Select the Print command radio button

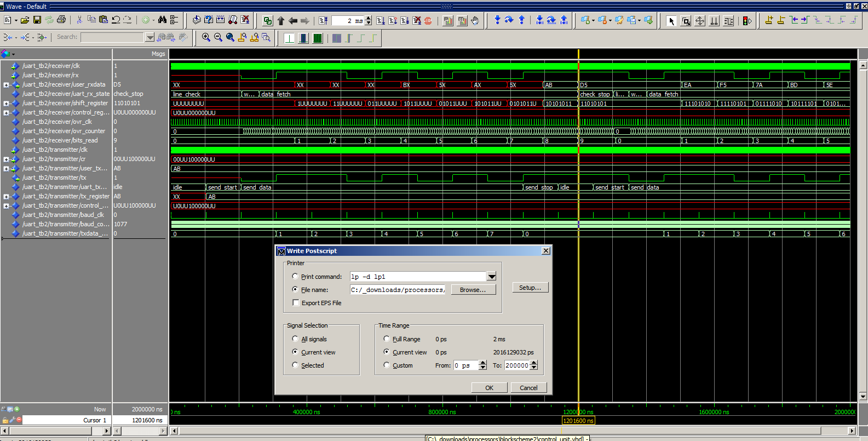tap(295, 277)
